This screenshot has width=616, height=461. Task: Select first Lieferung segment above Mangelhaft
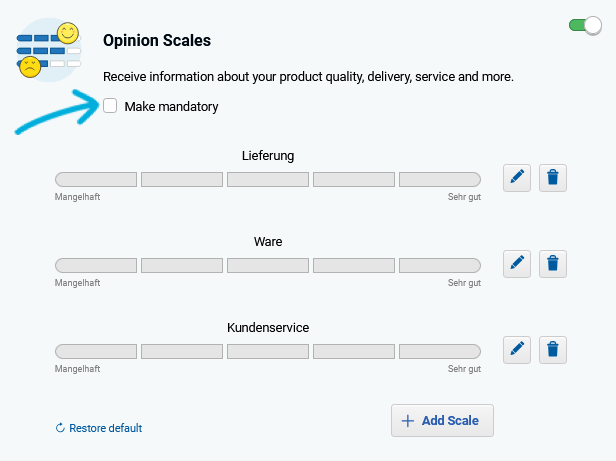coord(96,179)
